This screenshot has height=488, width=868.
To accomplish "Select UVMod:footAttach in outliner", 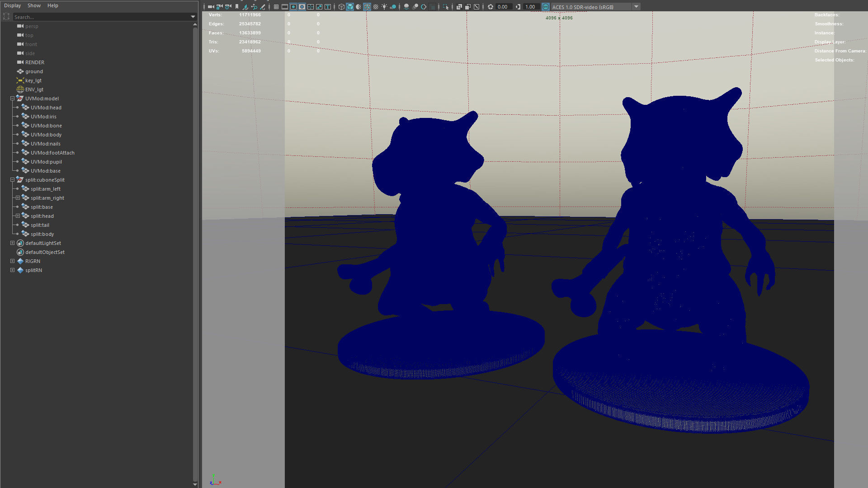I will pyautogui.click(x=52, y=153).
